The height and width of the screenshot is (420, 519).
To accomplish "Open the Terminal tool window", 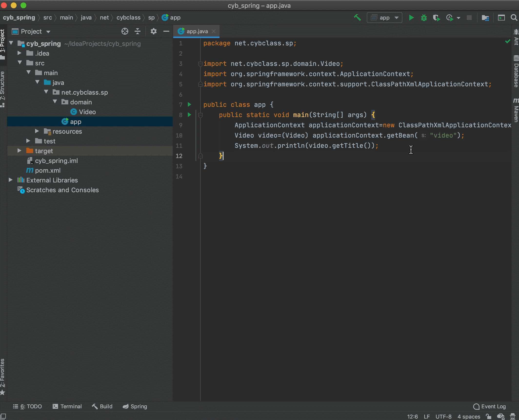I will tap(67, 407).
